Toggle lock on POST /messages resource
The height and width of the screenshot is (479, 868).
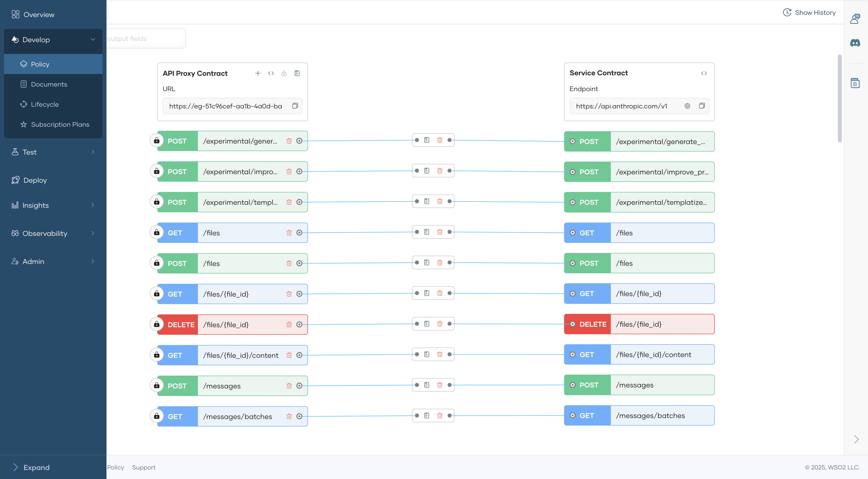click(x=157, y=385)
